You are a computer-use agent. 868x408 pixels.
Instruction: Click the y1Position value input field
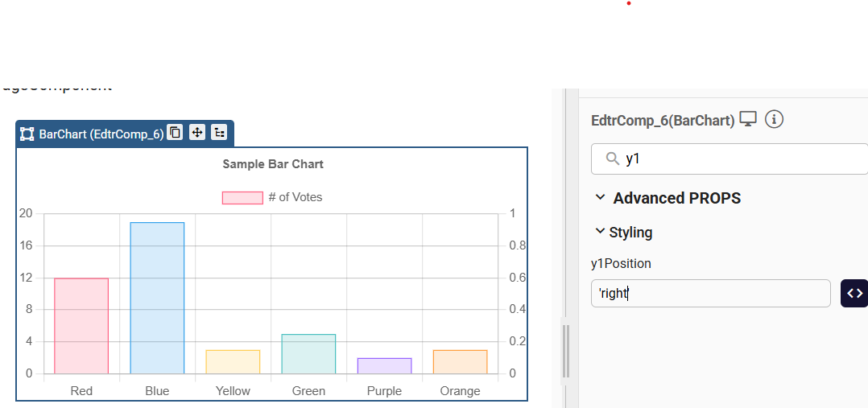710,294
